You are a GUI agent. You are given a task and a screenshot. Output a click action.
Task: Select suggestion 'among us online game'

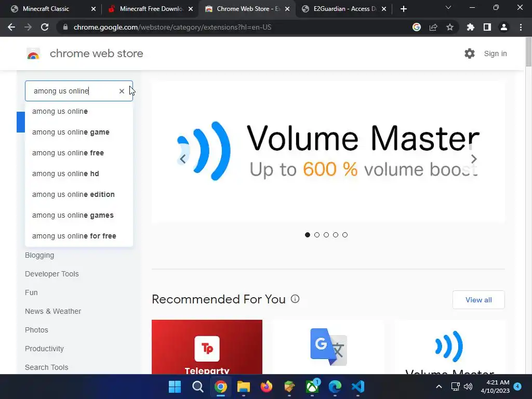click(x=79, y=132)
